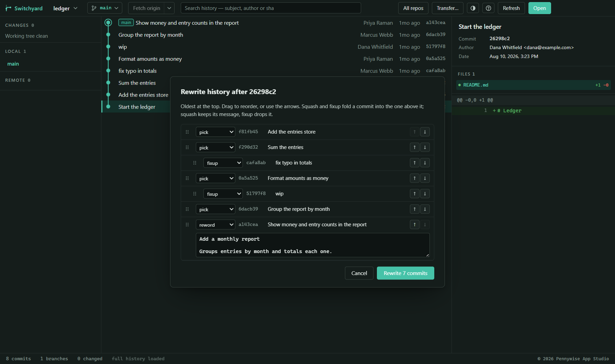Open the main branch selector
This screenshot has height=364, width=615.
point(105,8)
